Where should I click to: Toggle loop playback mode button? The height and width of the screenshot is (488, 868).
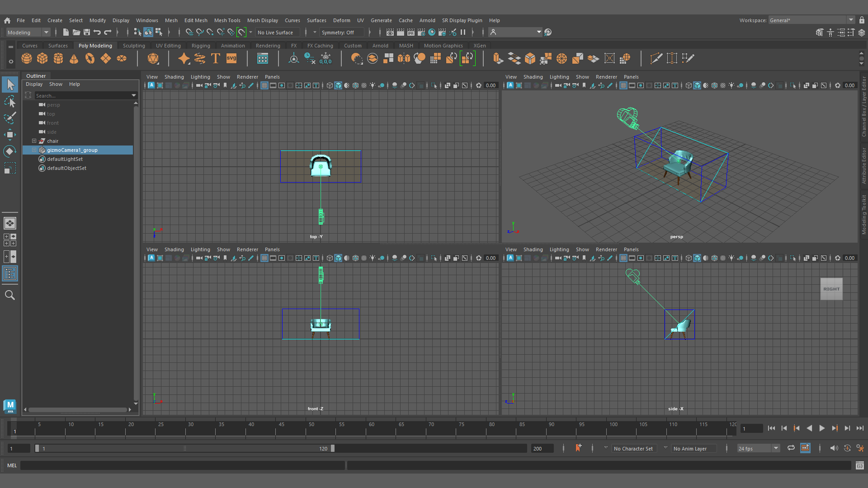pyautogui.click(x=791, y=448)
